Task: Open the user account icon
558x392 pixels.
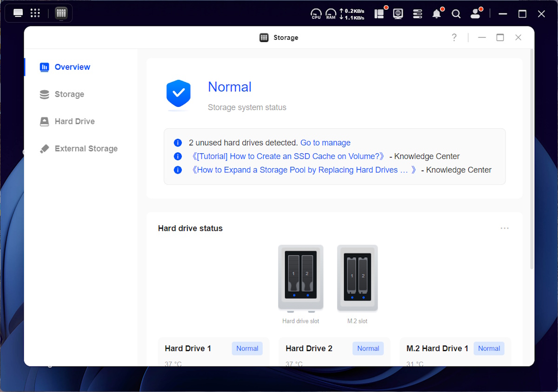Action: pyautogui.click(x=475, y=14)
